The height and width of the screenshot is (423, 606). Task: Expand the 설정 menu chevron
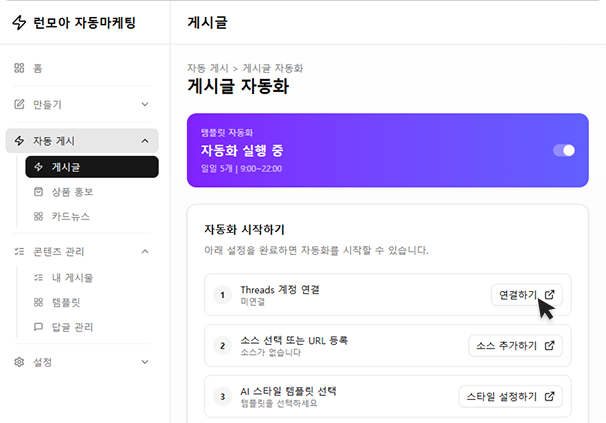145,362
